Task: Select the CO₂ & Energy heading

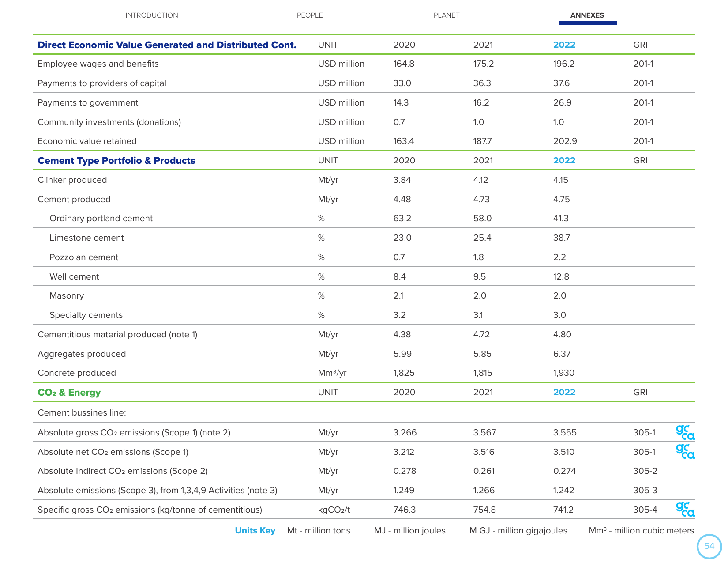Action: tap(69, 393)
